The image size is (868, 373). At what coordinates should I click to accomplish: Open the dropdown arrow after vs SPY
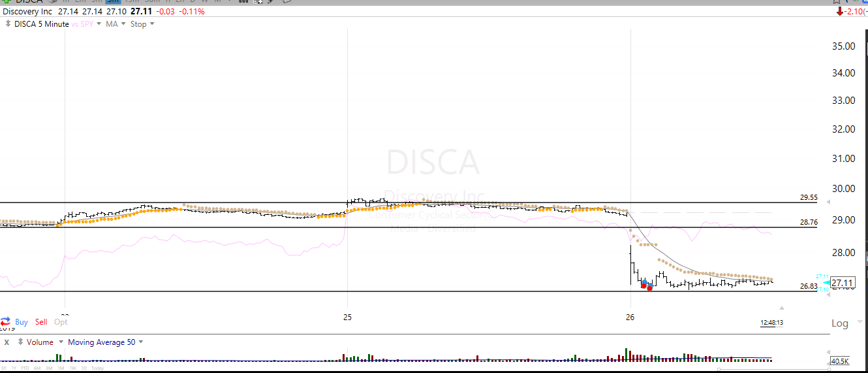pos(99,24)
